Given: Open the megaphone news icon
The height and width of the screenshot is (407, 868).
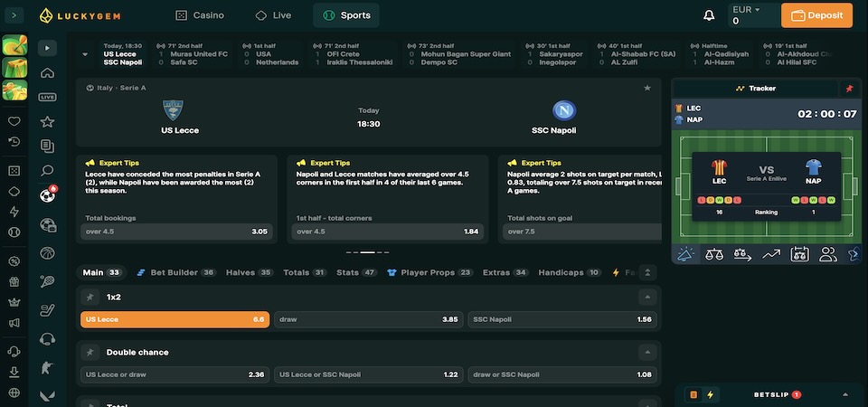Looking at the screenshot, I should [x=14, y=323].
